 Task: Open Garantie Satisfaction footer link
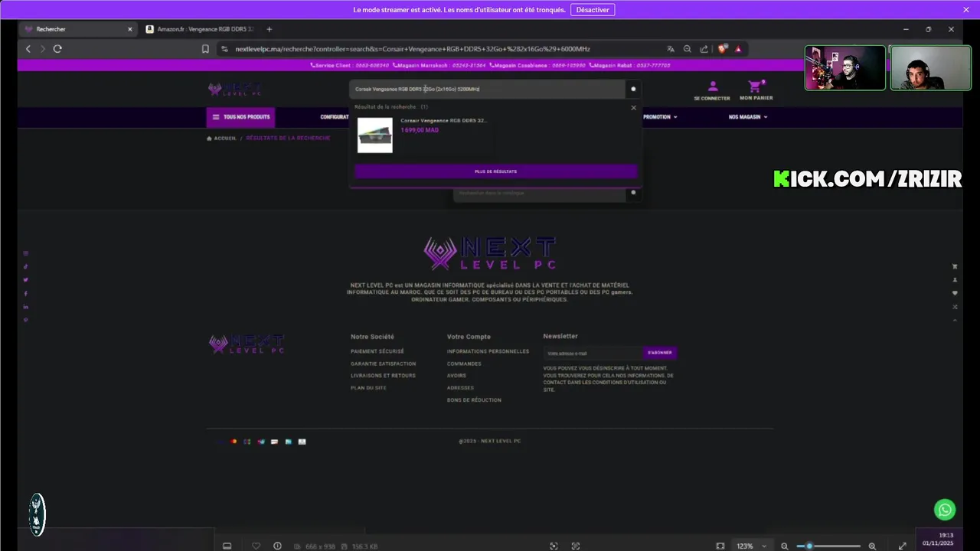(x=384, y=364)
